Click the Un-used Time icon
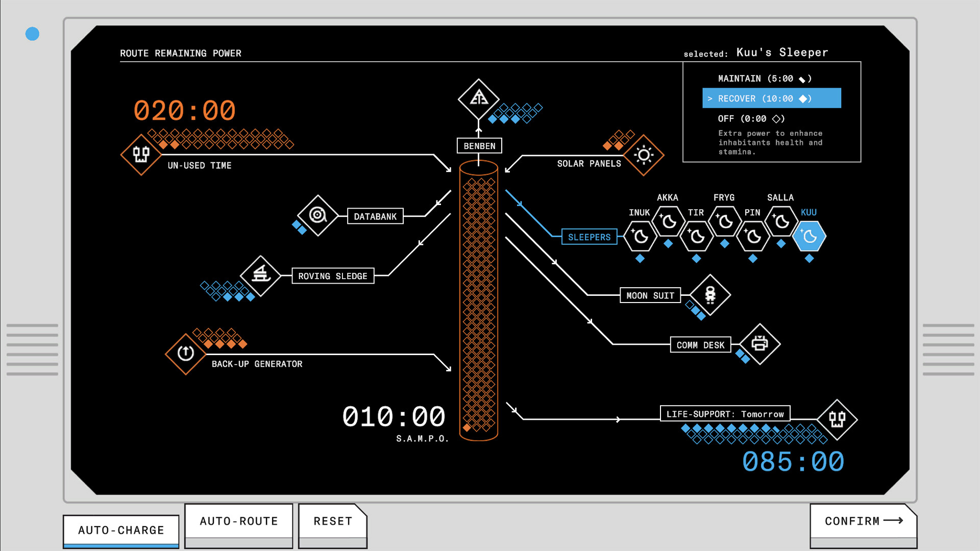The image size is (980, 551). tap(141, 155)
